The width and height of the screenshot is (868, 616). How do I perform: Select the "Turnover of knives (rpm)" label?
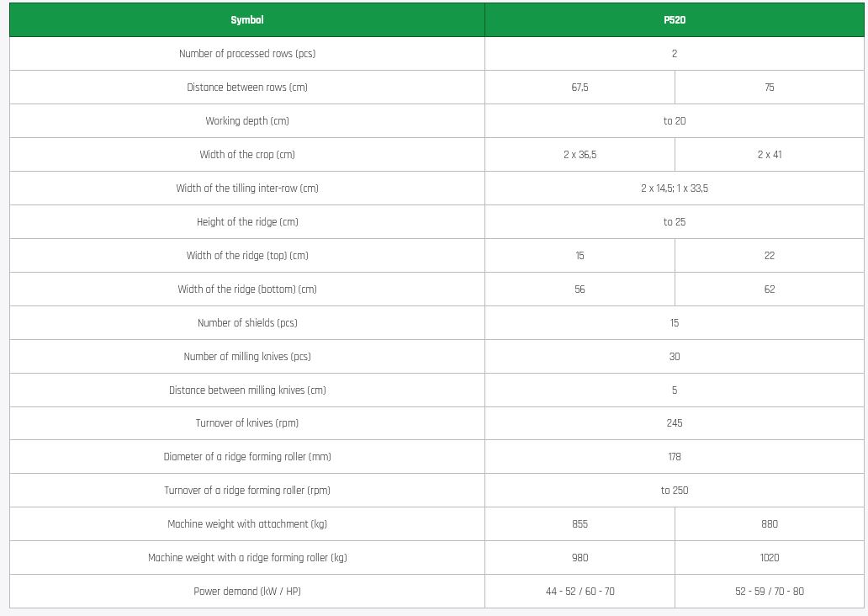coord(247,423)
